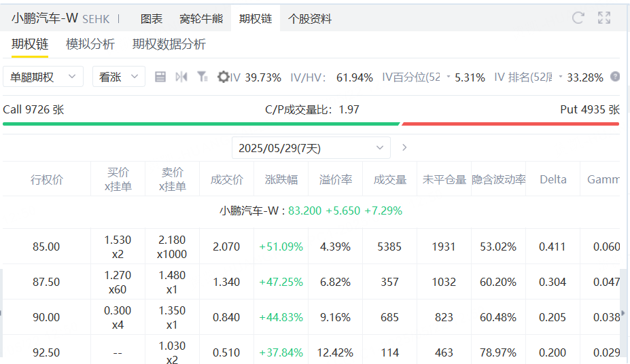Click red Put volume bar
The height and width of the screenshot is (364, 630).
point(510,124)
